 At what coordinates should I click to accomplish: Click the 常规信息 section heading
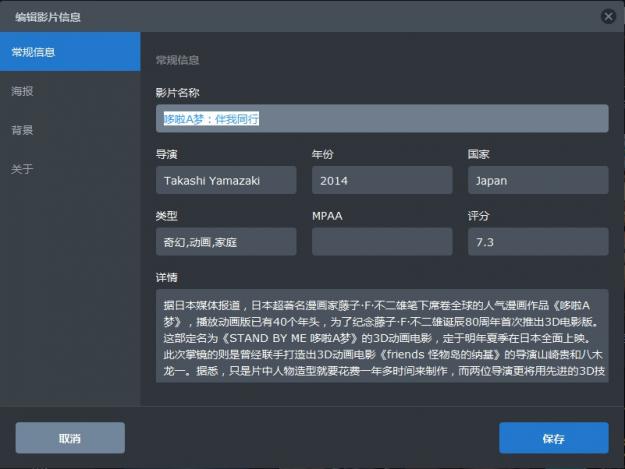pos(177,60)
